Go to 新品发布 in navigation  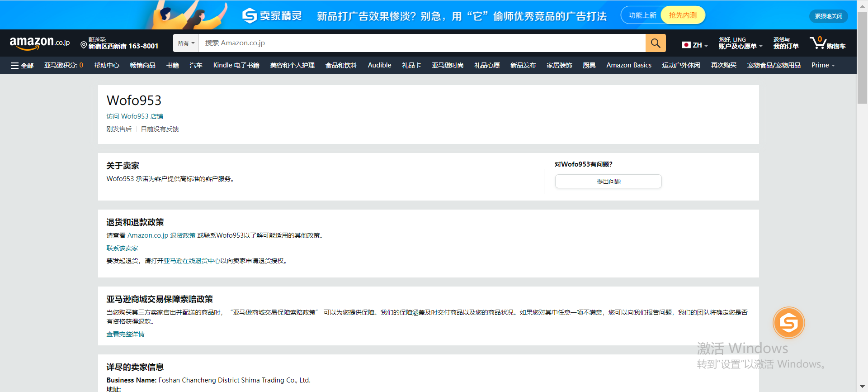click(523, 65)
